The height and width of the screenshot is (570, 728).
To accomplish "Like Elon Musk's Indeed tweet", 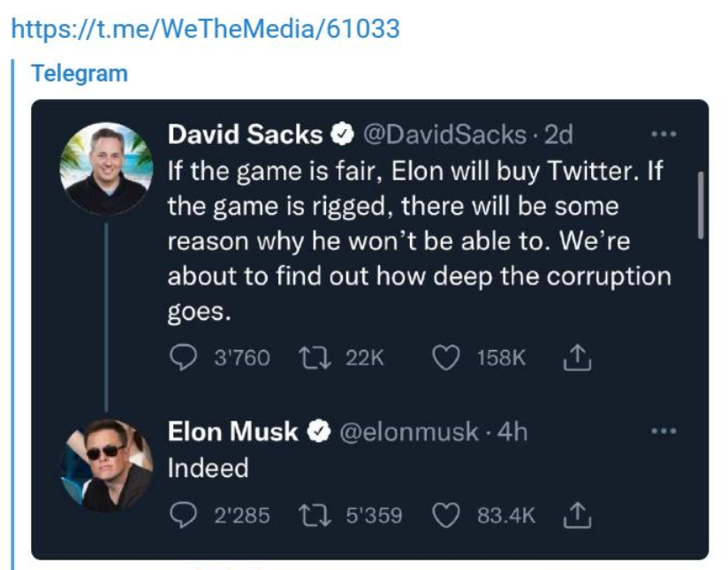I will tap(447, 513).
